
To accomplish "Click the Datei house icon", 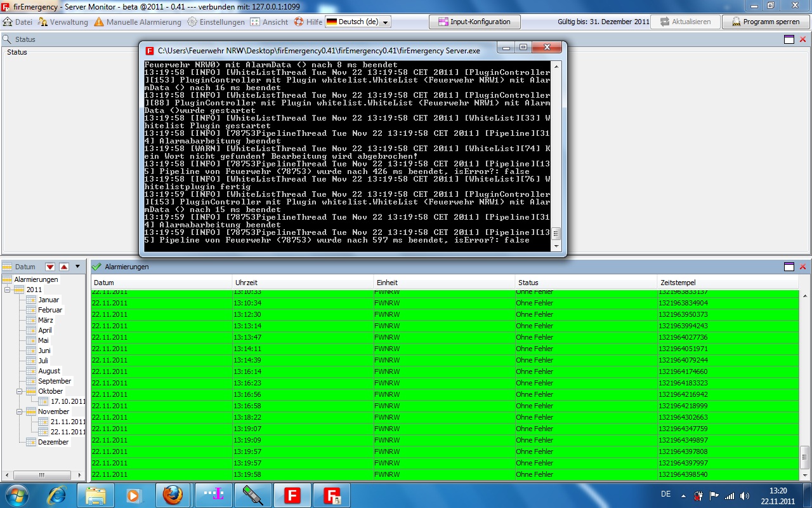I will [8, 22].
